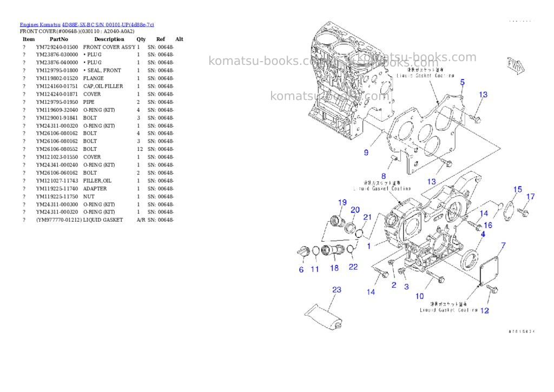Screen dimensions: 554x392
Task: Select part number YM129795-01950
Action: click(57, 102)
